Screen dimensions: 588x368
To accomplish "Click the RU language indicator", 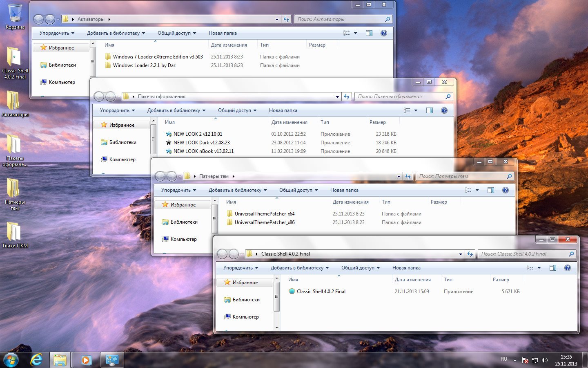I will pos(504,359).
